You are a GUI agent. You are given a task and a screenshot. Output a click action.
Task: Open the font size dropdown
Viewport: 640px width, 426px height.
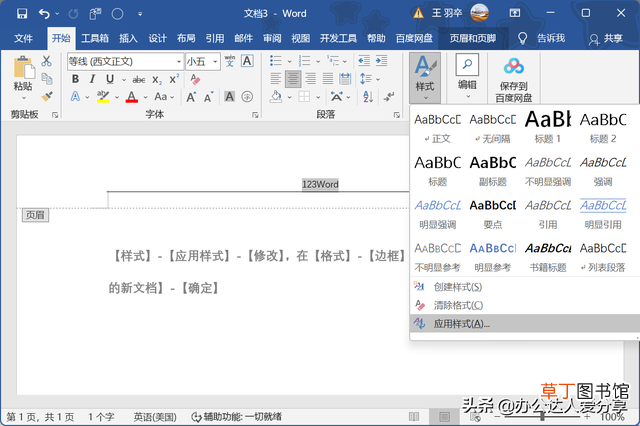pyautogui.click(x=215, y=62)
